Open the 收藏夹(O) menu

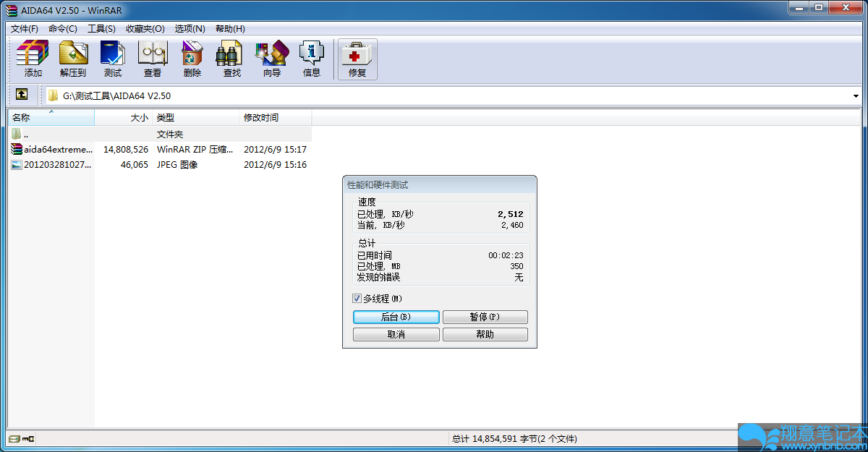[145, 29]
